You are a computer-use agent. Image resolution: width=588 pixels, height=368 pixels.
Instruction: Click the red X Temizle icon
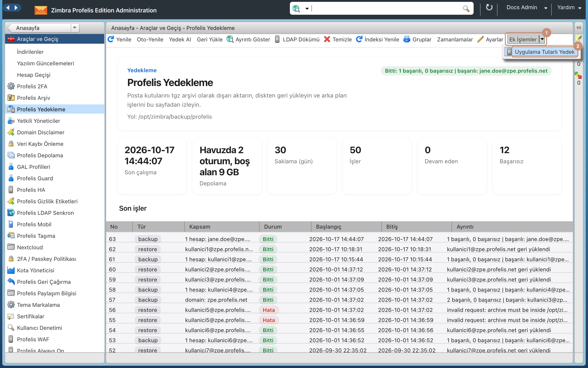[x=327, y=39]
